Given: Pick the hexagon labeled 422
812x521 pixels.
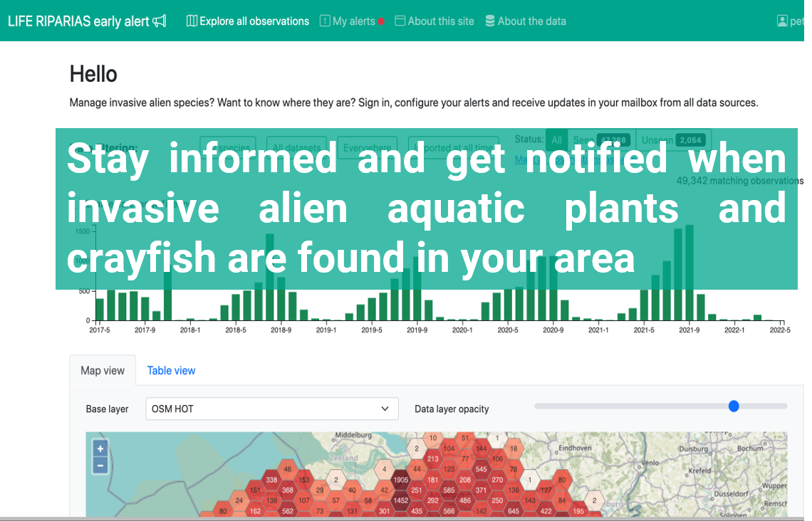Looking at the screenshot, I should 546,510.
